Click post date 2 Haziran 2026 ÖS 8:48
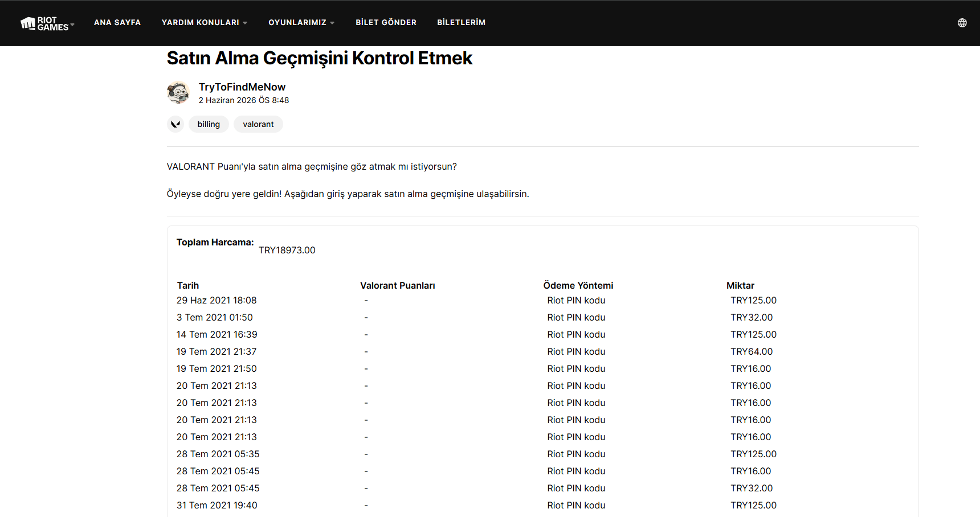This screenshot has height=517, width=980. (244, 100)
